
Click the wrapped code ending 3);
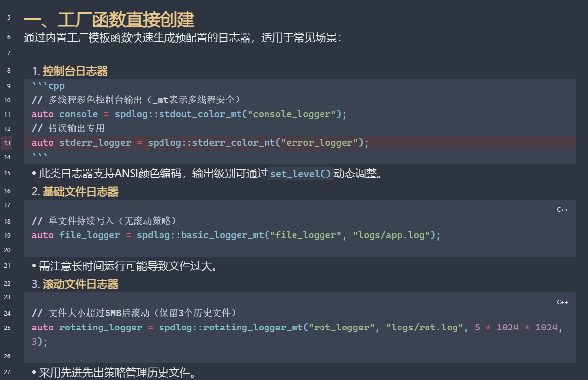[39, 341]
